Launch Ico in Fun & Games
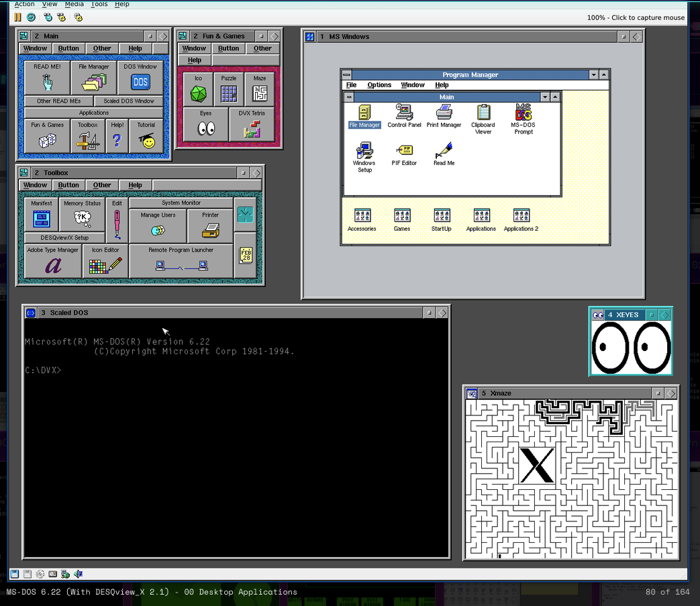This screenshot has height=606, width=700. [x=198, y=89]
